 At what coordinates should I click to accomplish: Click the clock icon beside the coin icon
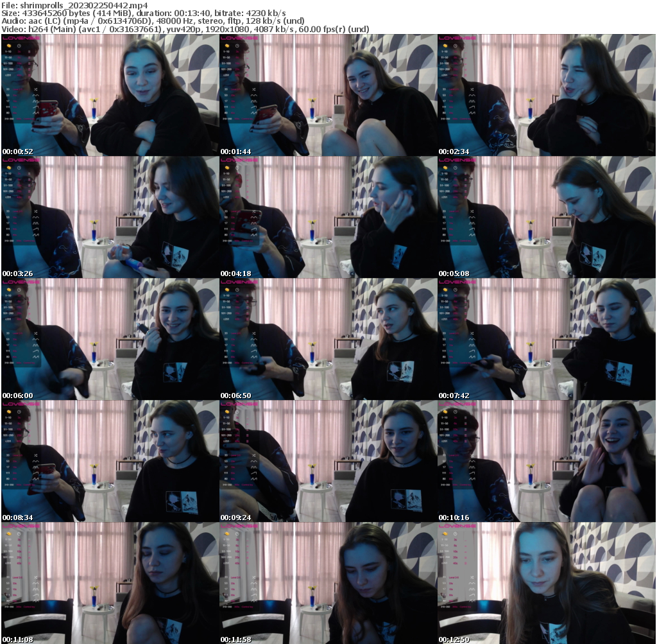pyautogui.click(x=19, y=46)
